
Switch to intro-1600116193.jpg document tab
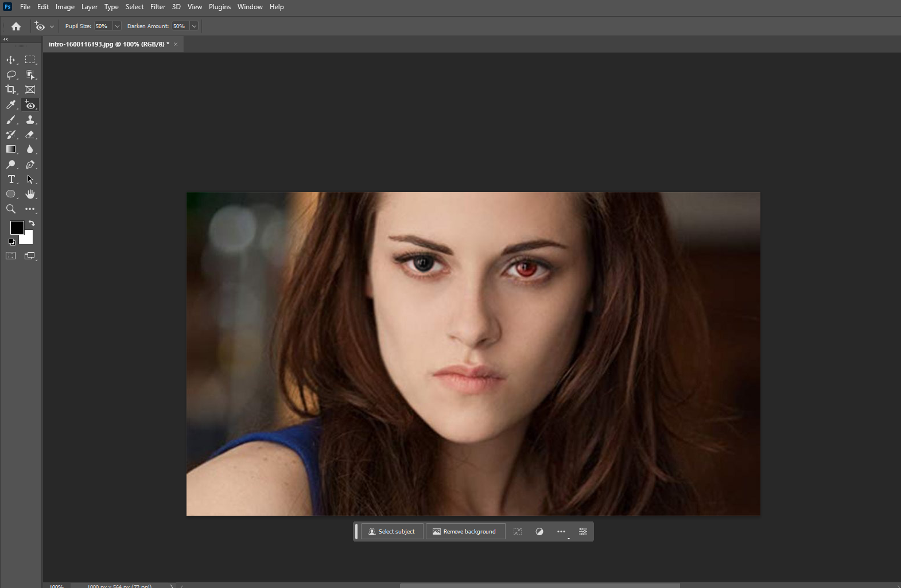pos(108,44)
